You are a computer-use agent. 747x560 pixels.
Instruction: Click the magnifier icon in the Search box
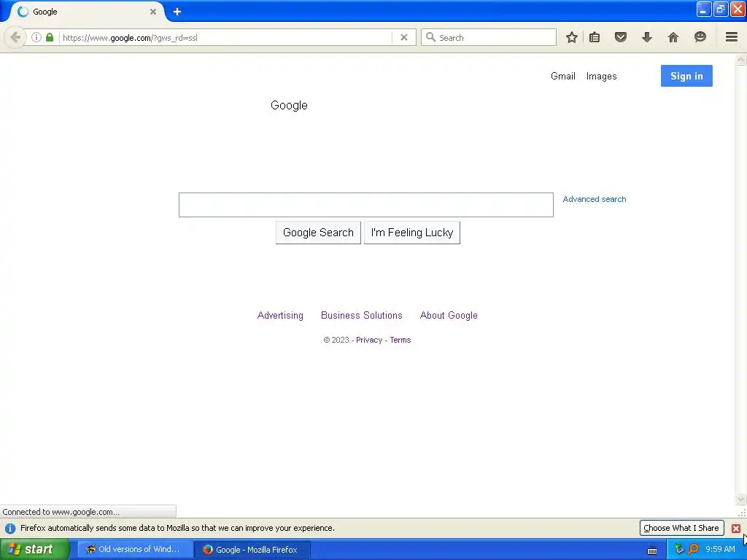pyautogui.click(x=430, y=37)
